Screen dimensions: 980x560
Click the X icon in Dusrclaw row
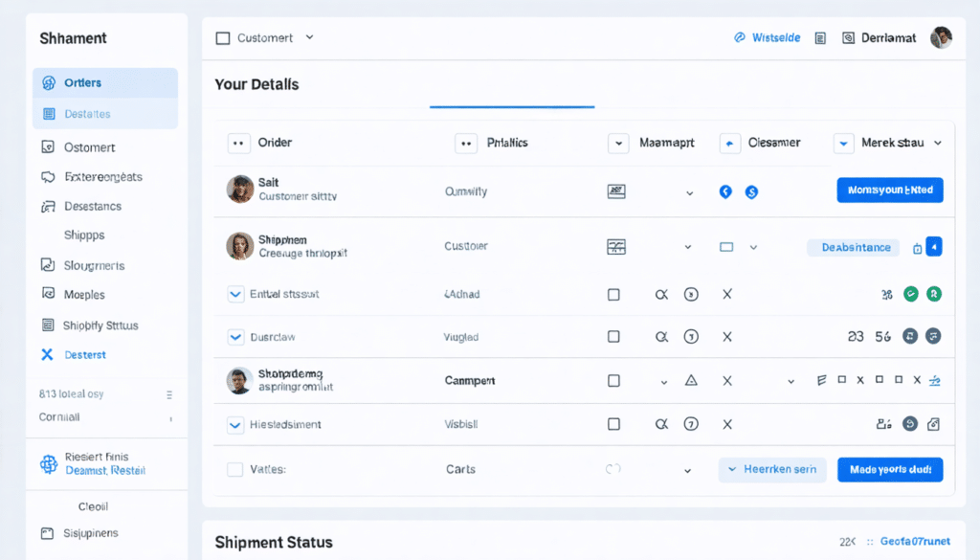coord(727,337)
